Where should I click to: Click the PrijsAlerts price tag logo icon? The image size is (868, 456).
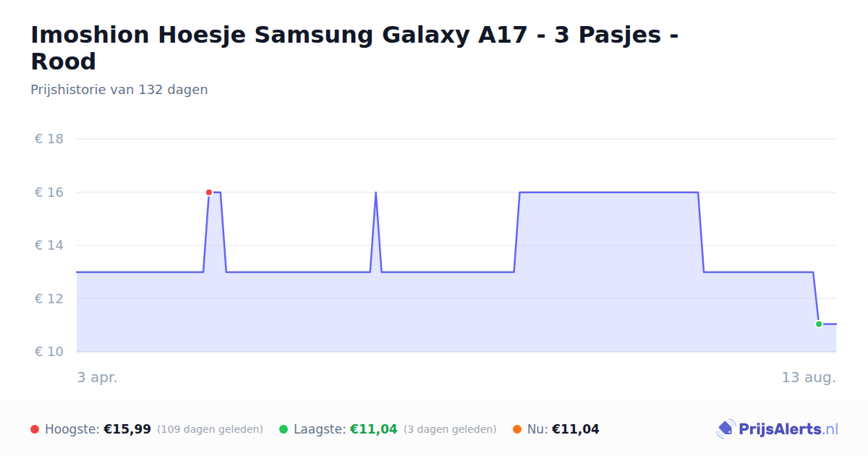(726, 429)
